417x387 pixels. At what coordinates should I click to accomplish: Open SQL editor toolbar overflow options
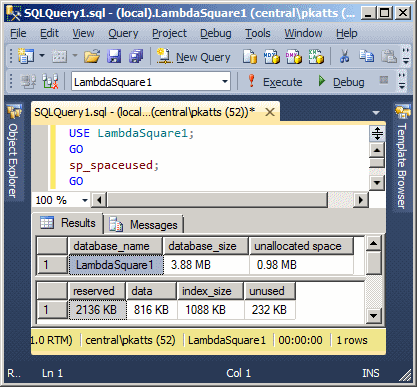coord(402,81)
